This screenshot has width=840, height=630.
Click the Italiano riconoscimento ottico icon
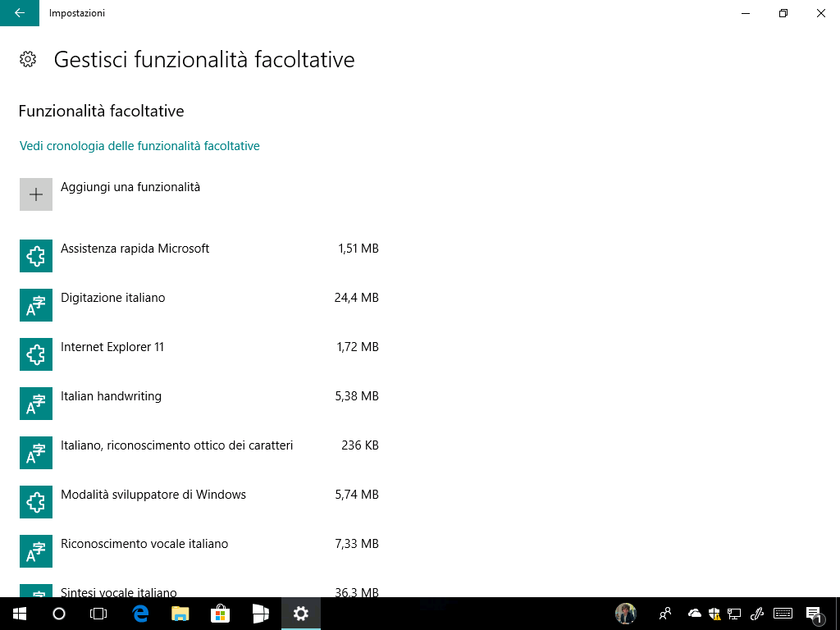click(36, 453)
